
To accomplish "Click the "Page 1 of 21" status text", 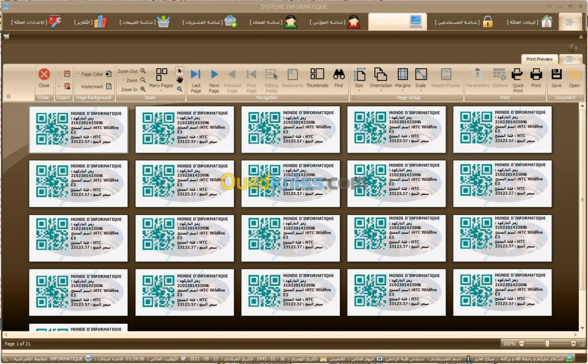I will [18, 344].
